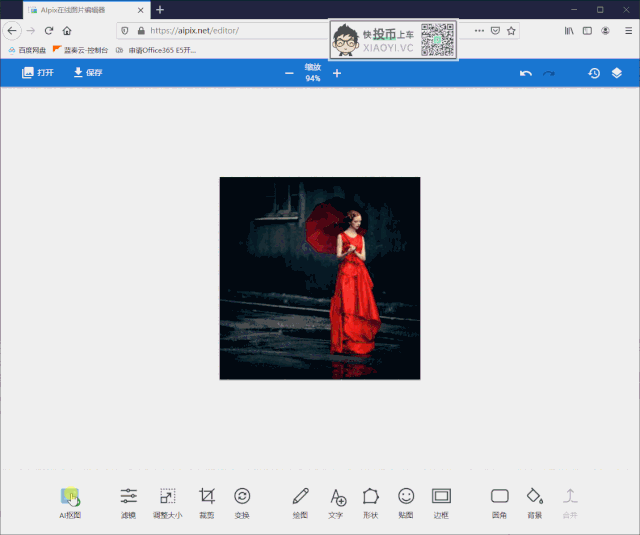Image resolution: width=640 pixels, height=535 pixels.
Task: Select the AI抠图 cutout tool
Action: [x=69, y=497]
